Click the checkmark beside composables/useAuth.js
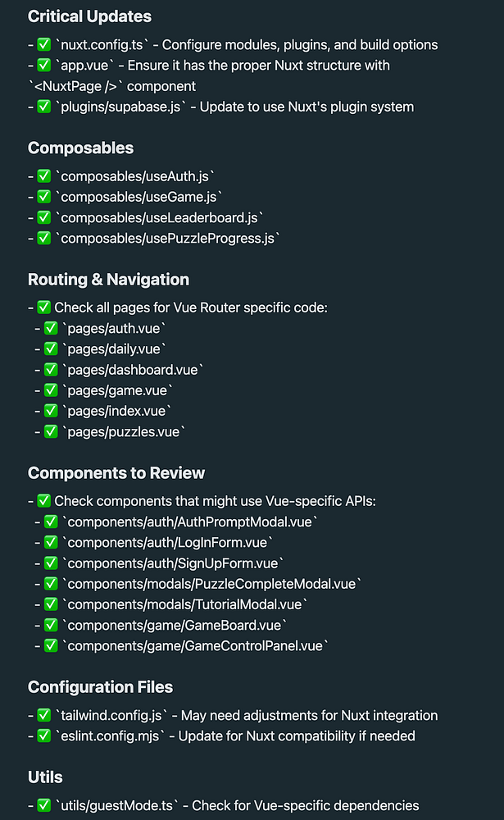Image resolution: width=504 pixels, height=820 pixels. (44, 176)
